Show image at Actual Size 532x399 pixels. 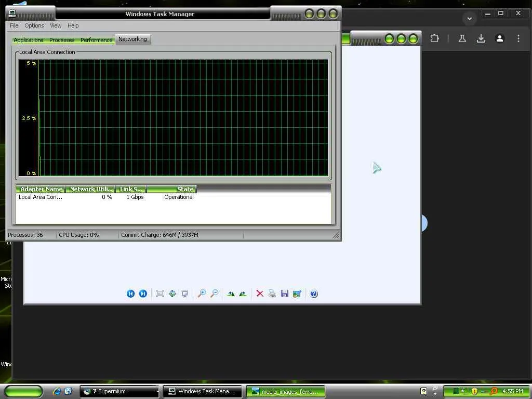172,294
